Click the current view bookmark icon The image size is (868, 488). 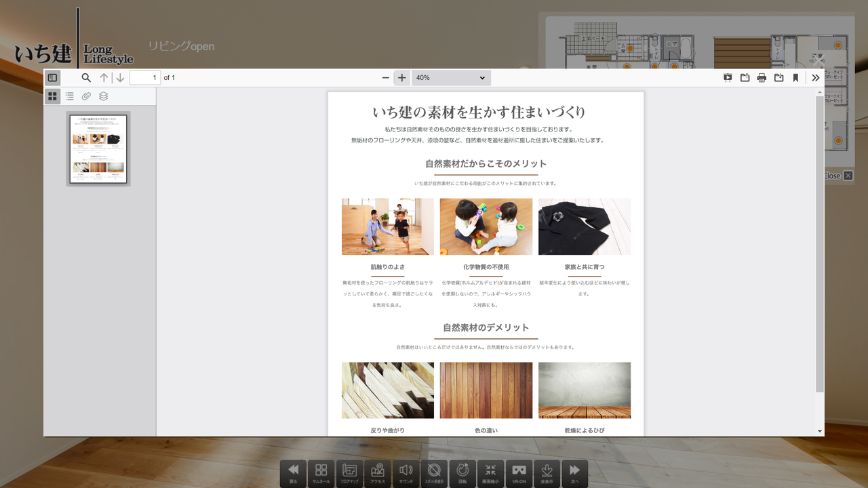795,78
